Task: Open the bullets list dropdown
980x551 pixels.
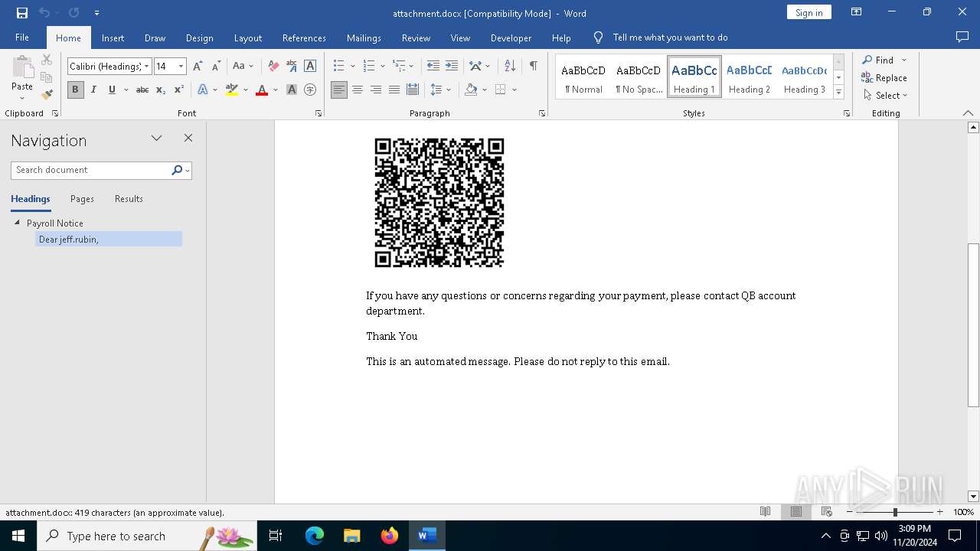Action: click(x=352, y=67)
